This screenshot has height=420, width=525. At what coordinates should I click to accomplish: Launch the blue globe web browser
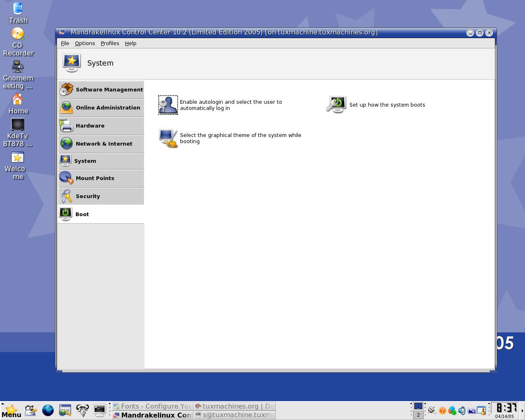[48, 410]
